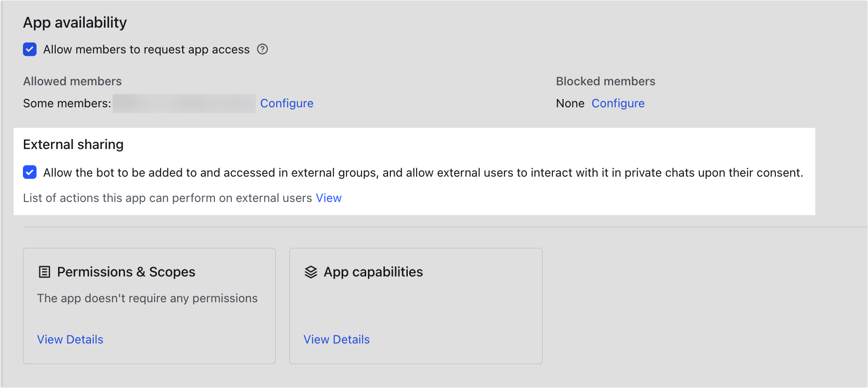Configure the blocked members list
Viewport: 868px width, 388px height.
coord(618,104)
